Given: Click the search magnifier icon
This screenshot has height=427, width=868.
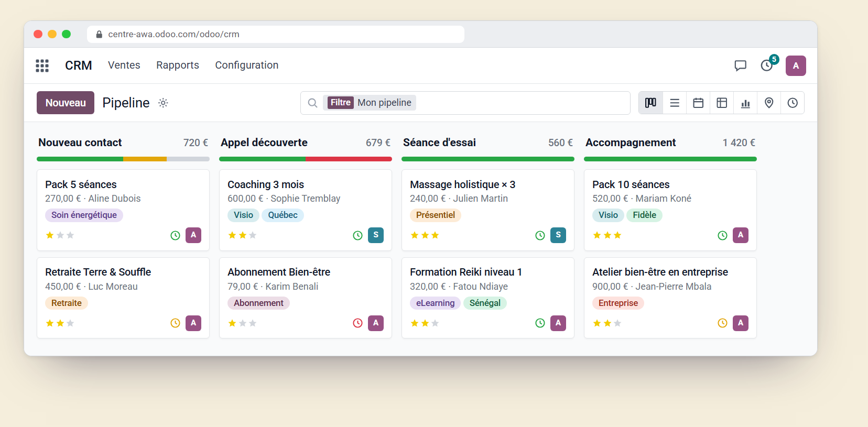Looking at the screenshot, I should (312, 103).
